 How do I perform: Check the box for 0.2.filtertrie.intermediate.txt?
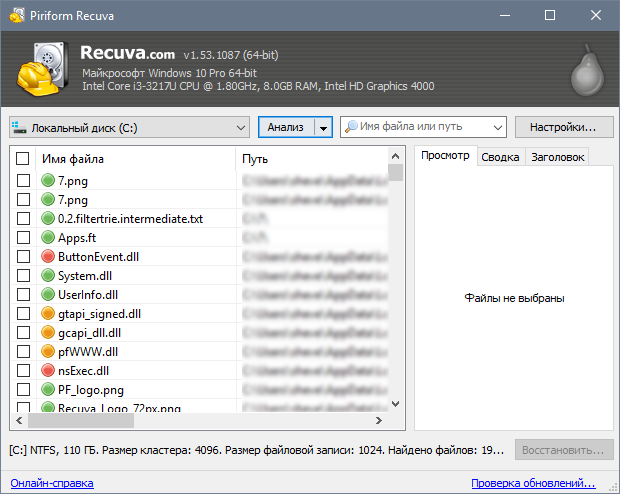(x=23, y=218)
